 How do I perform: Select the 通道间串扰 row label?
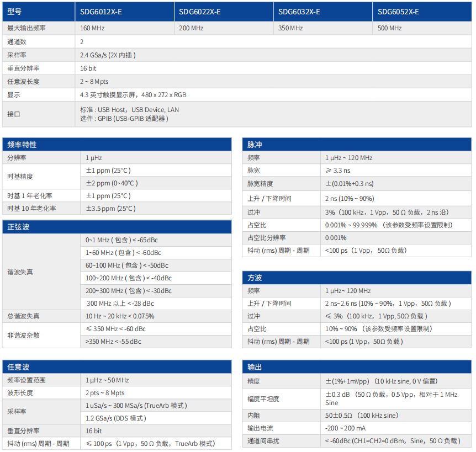coord(263,441)
